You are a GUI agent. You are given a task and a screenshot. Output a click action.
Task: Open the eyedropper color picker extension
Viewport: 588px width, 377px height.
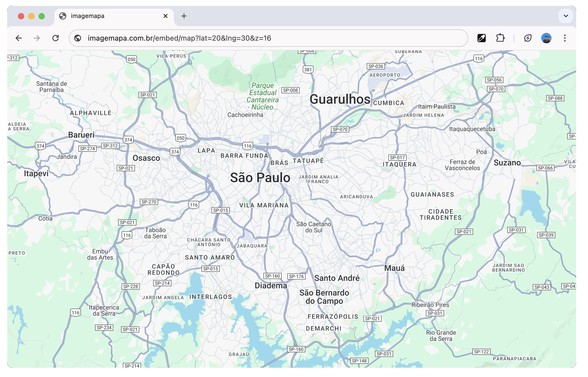[481, 38]
